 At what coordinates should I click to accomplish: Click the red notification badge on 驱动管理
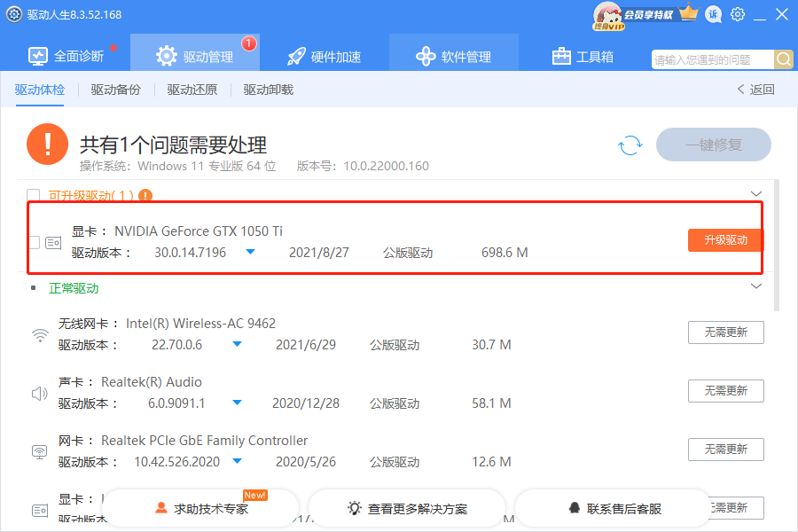(x=249, y=43)
